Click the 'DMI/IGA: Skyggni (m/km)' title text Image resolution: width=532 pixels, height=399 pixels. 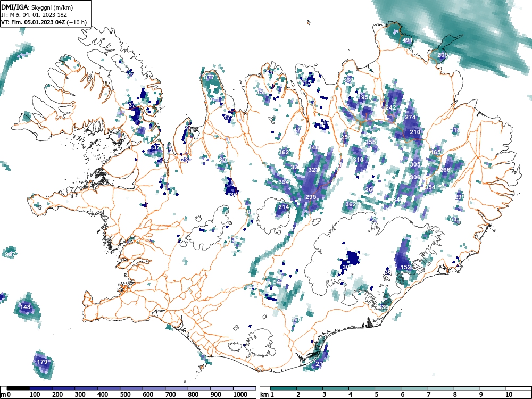coord(37,7)
